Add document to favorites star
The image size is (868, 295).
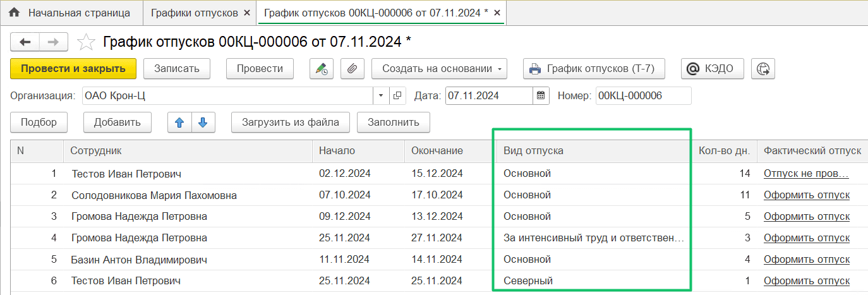click(85, 42)
